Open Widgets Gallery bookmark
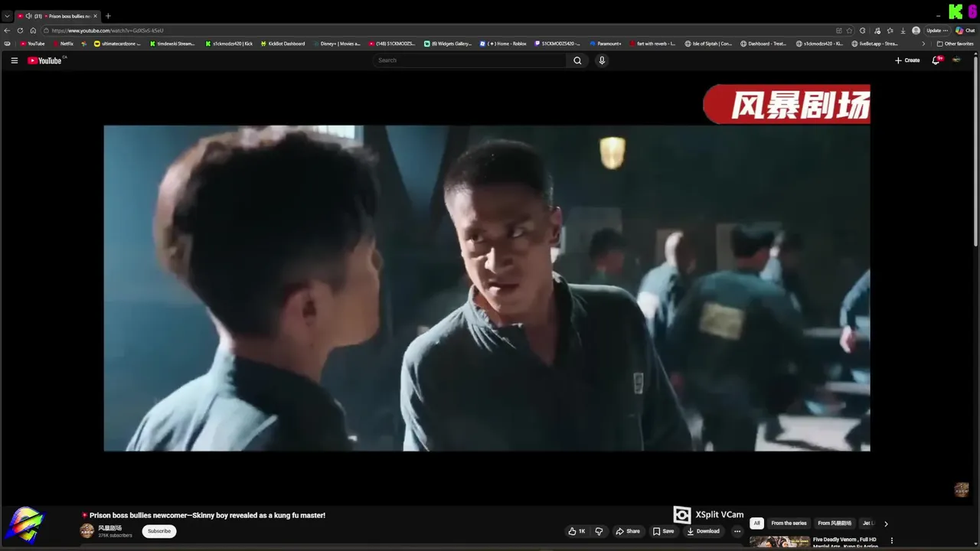The width and height of the screenshot is (980, 551). point(448,44)
